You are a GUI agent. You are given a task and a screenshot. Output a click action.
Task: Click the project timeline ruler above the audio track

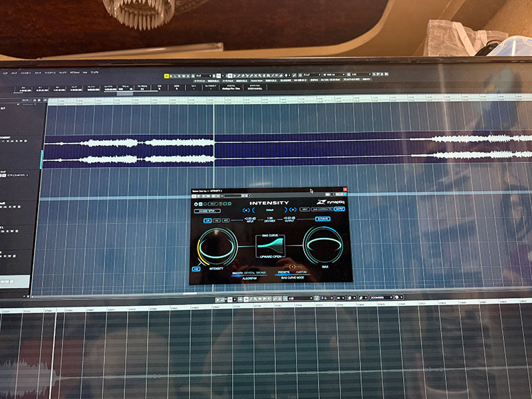tap(289, 100)
